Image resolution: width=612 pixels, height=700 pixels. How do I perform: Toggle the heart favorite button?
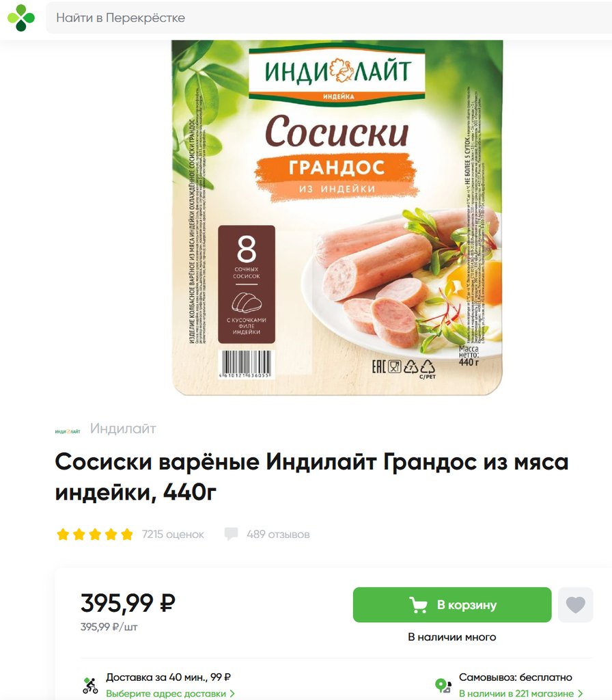click(575, 605)
